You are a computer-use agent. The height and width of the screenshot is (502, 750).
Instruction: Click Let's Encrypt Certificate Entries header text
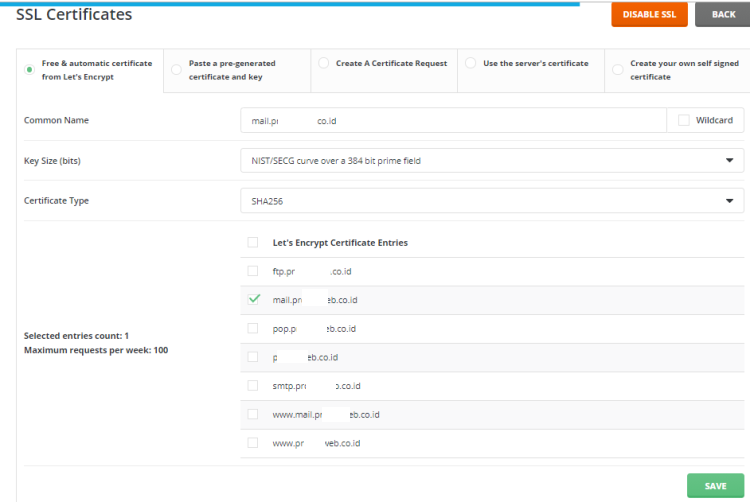pos(340,243)
